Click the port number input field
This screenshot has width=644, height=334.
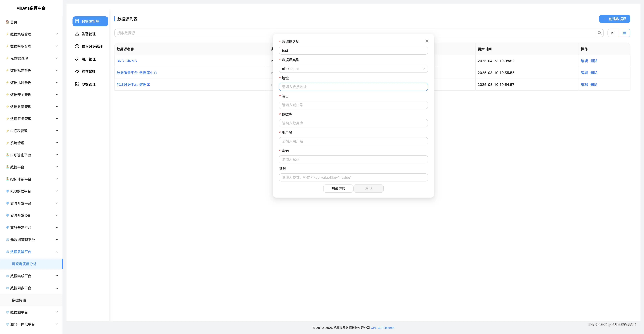353,105
